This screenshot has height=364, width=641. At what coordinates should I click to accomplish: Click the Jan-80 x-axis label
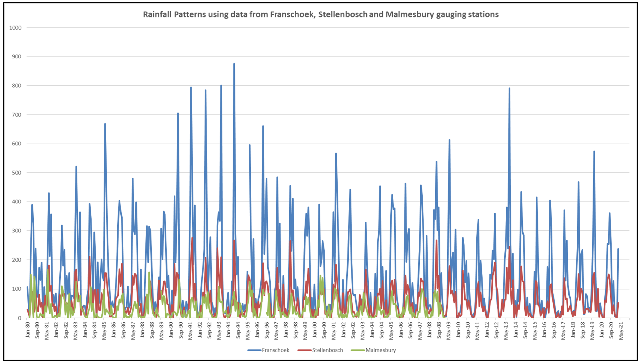(x=28, y=330)
